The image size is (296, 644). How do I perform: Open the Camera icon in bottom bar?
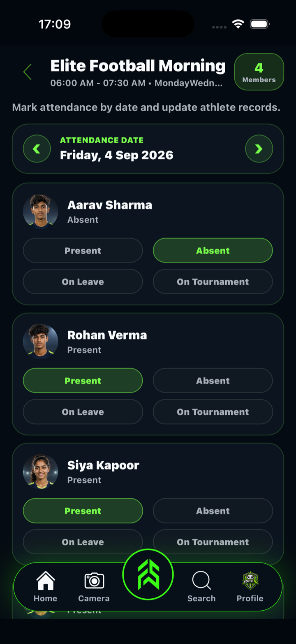(94, 581)
